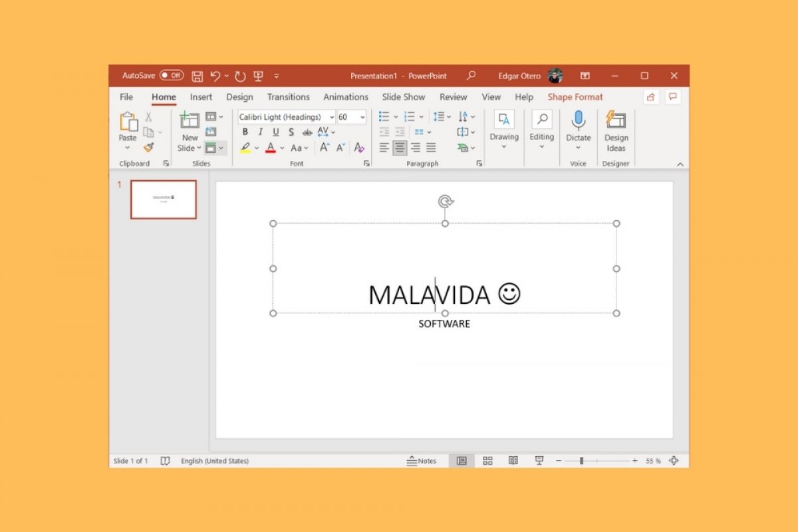Toggle the AutoSave switch

(172, 76)
